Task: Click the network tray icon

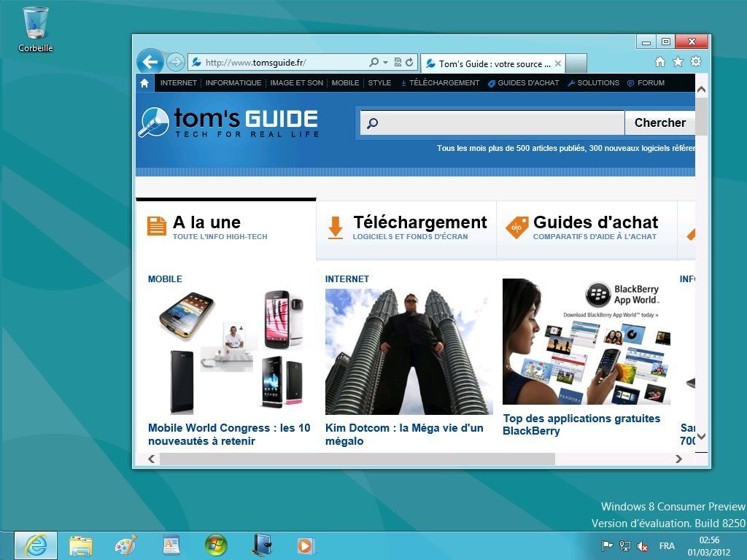Action: [x=624, y=545]
